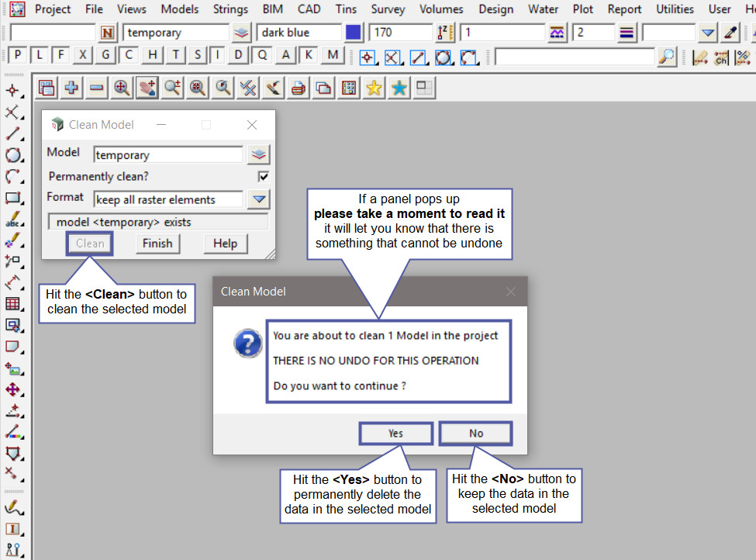Click the dark blue color swatch
756x560 pixels.
tap(354, 33)
